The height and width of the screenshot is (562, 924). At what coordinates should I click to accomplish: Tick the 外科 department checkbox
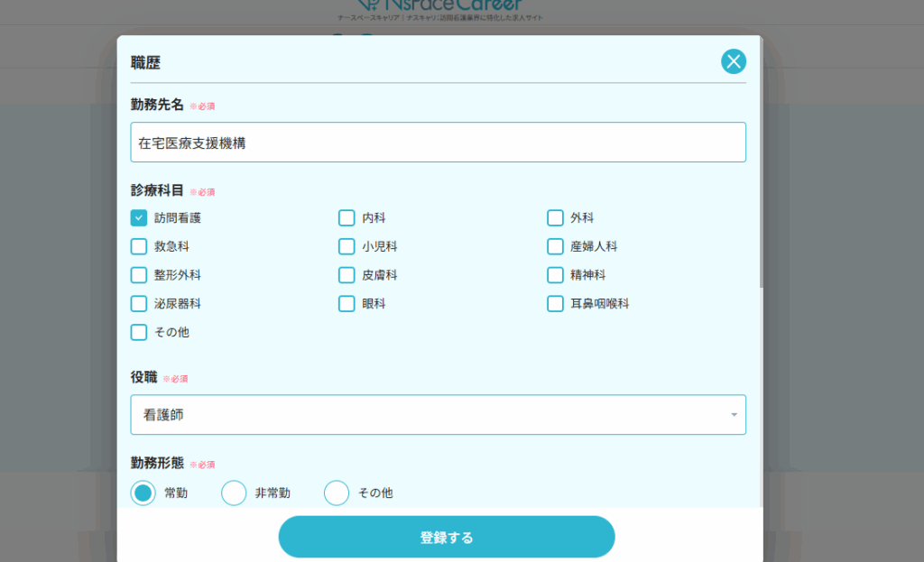(x=555, y=217)
